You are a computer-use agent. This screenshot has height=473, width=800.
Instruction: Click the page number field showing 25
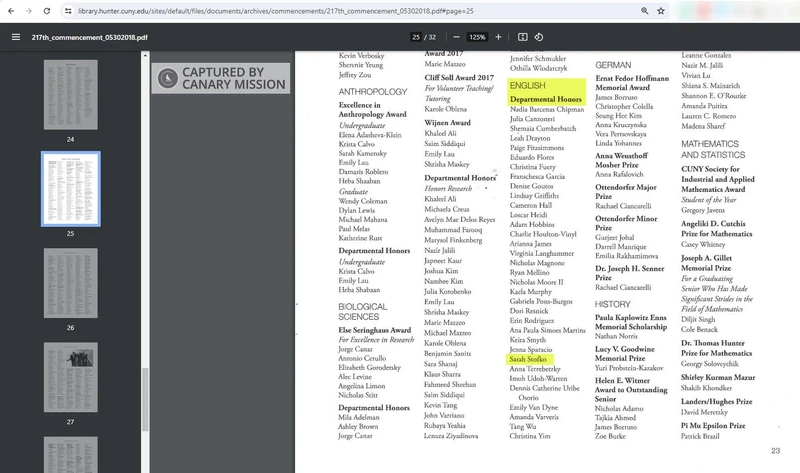click(415, 37)
